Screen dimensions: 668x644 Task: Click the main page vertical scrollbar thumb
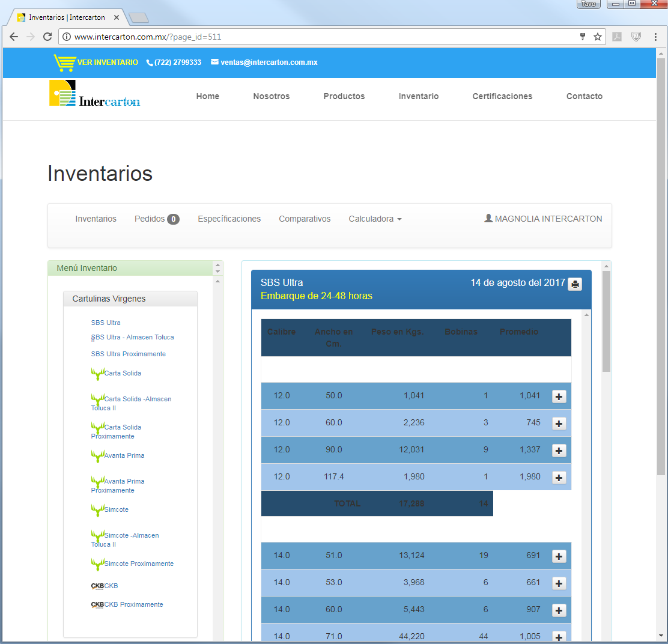click(661, 266)
